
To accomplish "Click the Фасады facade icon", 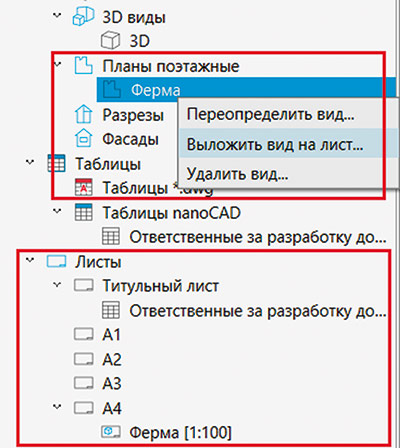I will tap(83, 138).
